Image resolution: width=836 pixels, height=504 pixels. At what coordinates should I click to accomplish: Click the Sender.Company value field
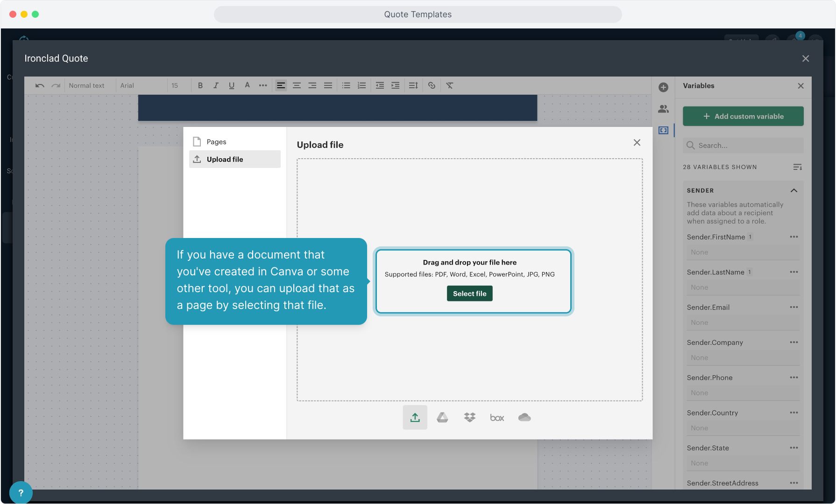[743, 358]
